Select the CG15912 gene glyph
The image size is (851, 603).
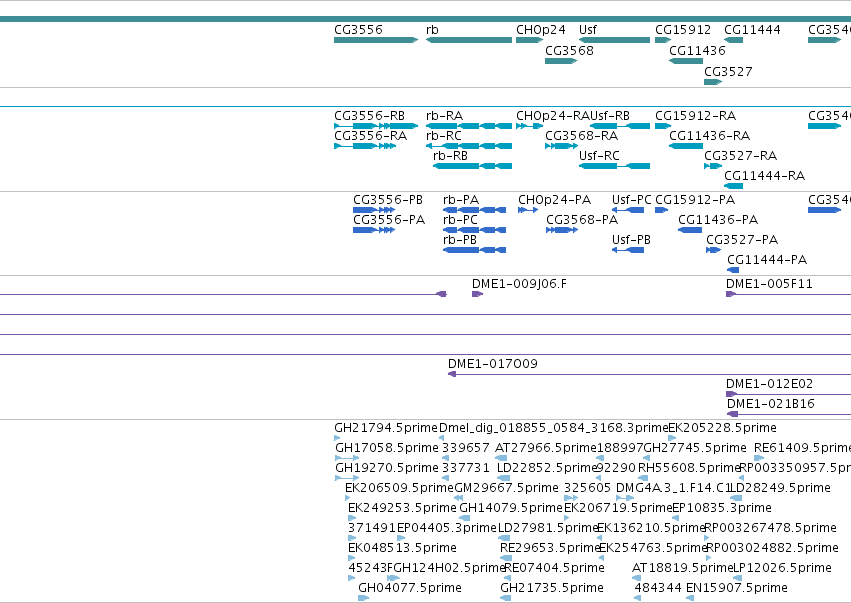pos(663,40)
